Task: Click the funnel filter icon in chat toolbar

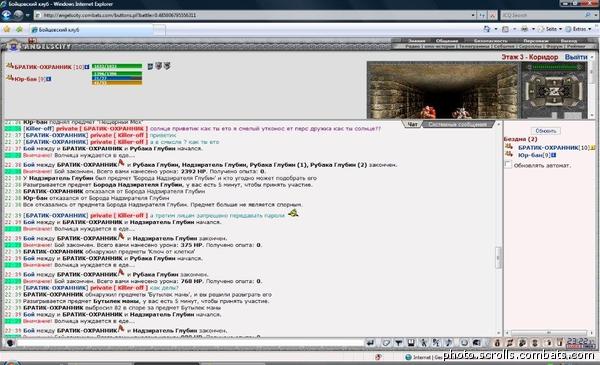Action: (x=398, y=343)
